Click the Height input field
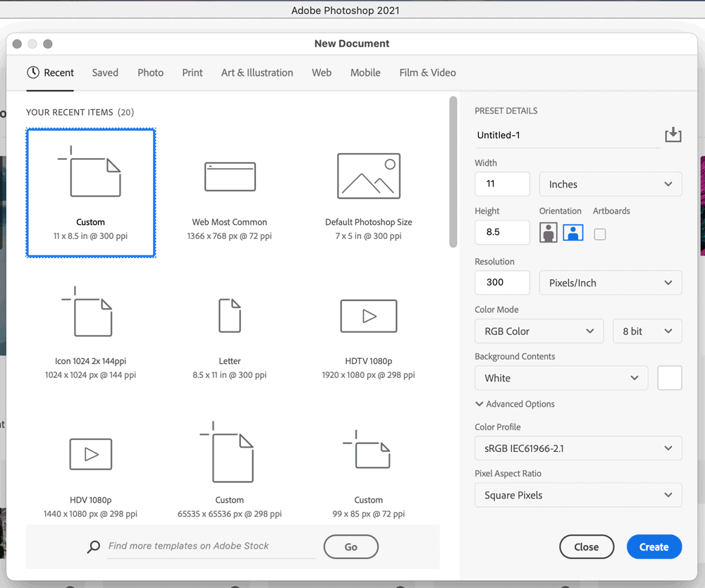Image resolution: width=705 pixels, height=588 pixels. (x=502, y=232)
